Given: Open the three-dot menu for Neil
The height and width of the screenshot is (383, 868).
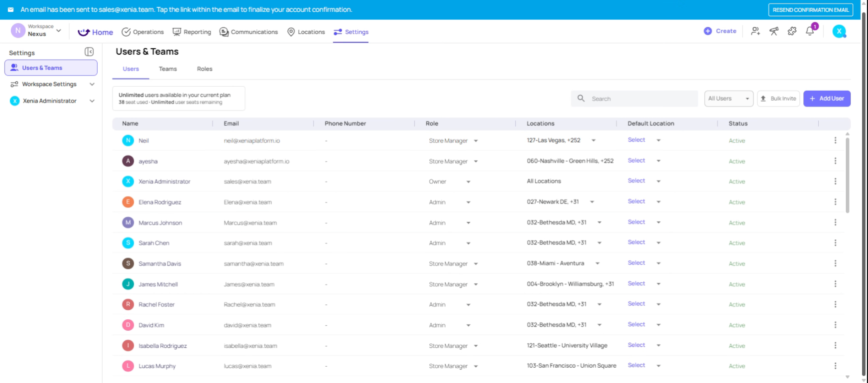Looking at the screenshot, I should click(x=835, y=140).
